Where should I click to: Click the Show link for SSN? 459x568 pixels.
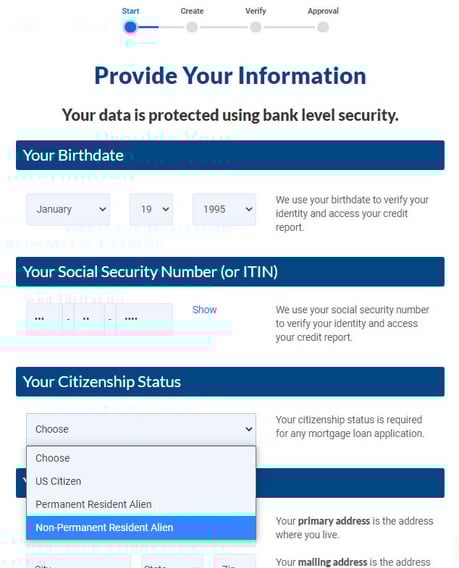pyautogui.click(x=204, y=310)
